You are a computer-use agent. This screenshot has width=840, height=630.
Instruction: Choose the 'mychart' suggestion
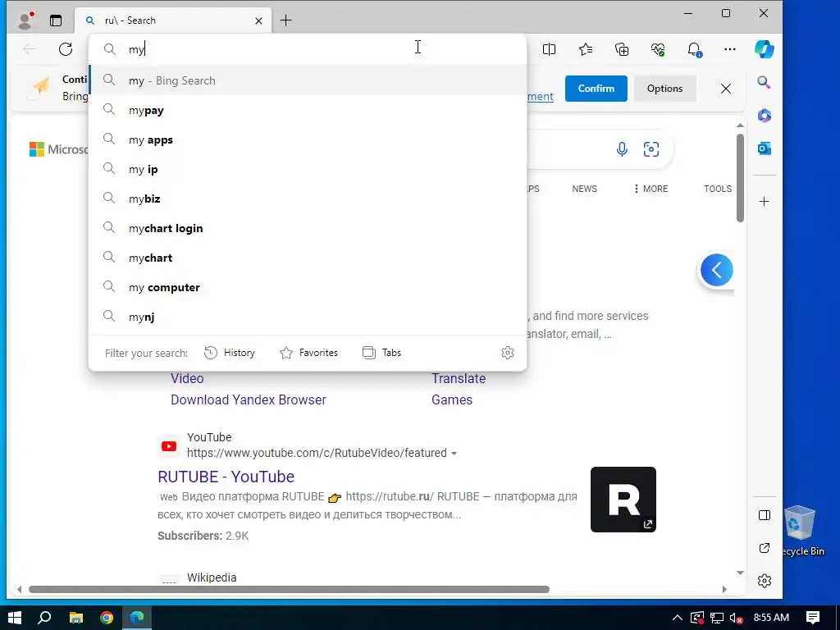(308, 258)
